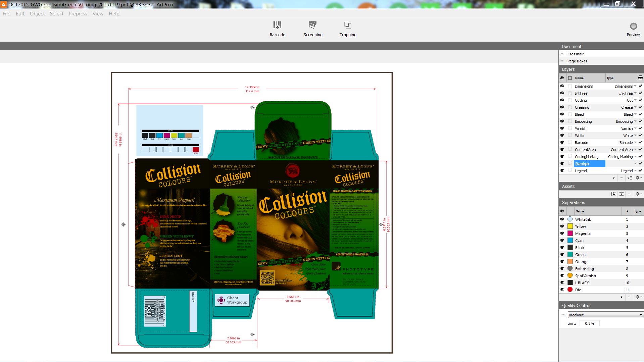The width and height of the screenshot is (644, 362).
Task: Open the Screening tool
Action: pyautogui.click(x=313, y=29)
